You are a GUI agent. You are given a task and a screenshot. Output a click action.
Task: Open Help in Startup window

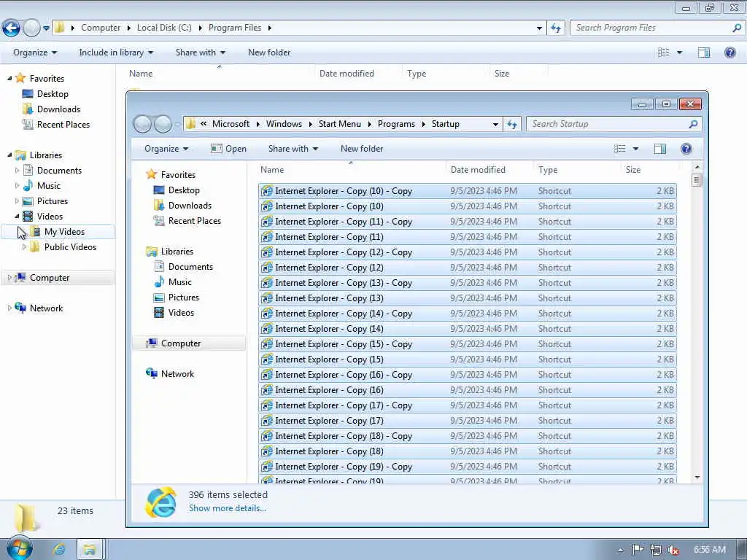click(x=686, y=149)
